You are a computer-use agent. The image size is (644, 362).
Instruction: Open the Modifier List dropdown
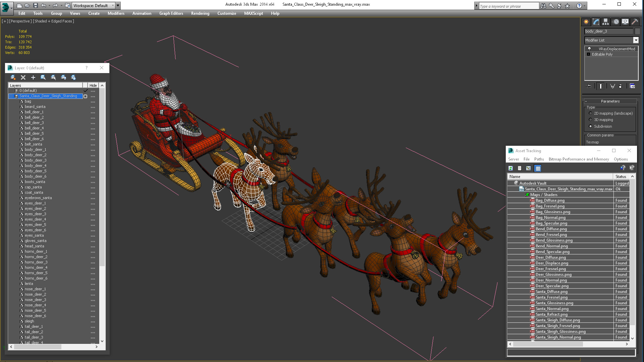(x=636, y=40)
